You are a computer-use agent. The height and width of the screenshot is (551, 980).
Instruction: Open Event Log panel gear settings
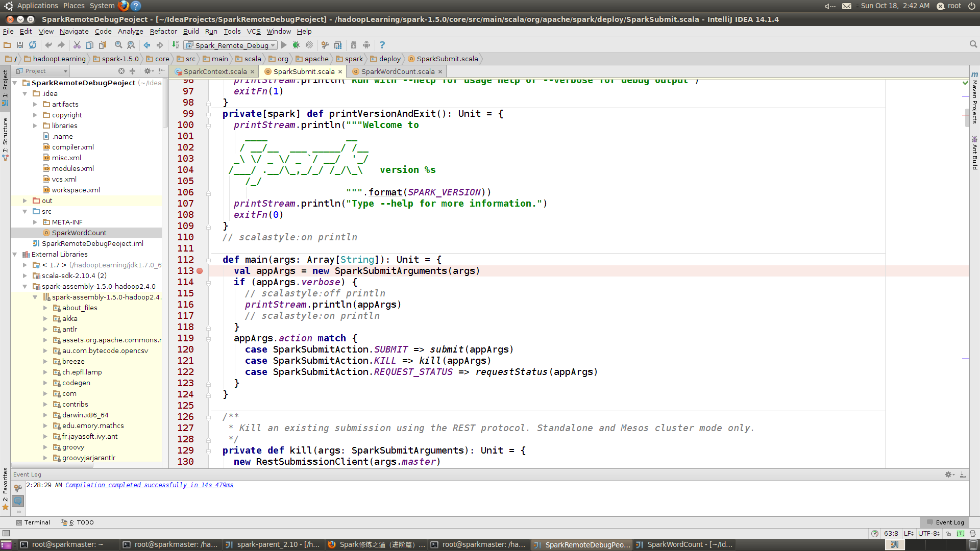pos(949,474)
